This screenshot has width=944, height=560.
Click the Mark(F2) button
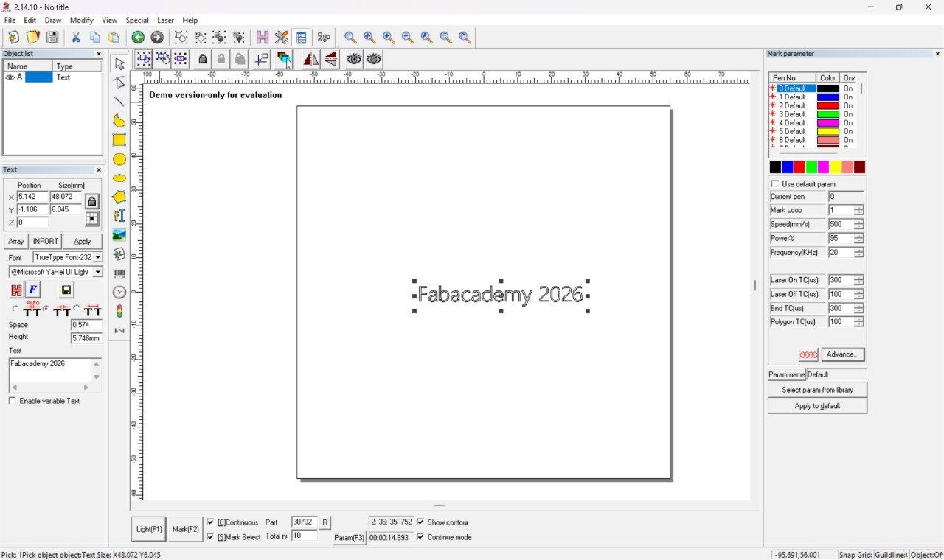click(x=186, y=529)
